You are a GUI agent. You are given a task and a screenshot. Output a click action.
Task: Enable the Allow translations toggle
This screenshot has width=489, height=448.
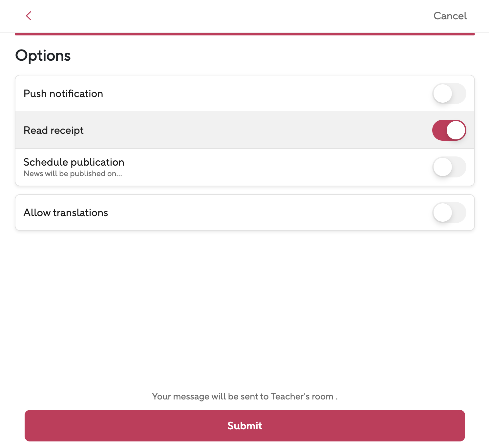(449, 213)
